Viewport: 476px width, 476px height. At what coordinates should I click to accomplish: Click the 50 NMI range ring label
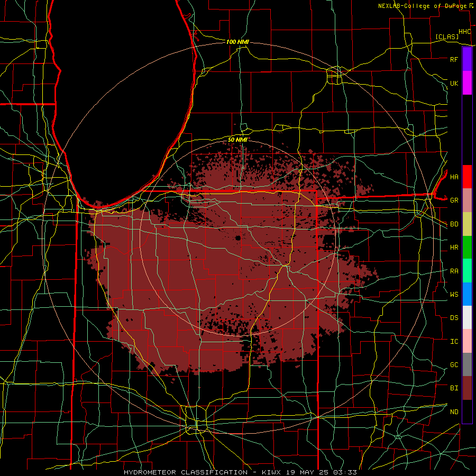click(x=237, y=140)
